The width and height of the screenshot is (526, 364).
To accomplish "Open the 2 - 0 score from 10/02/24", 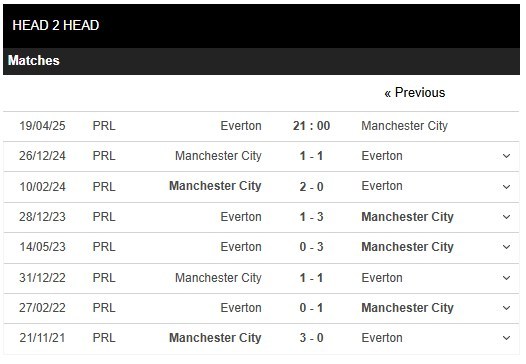I will pos(311,187).
